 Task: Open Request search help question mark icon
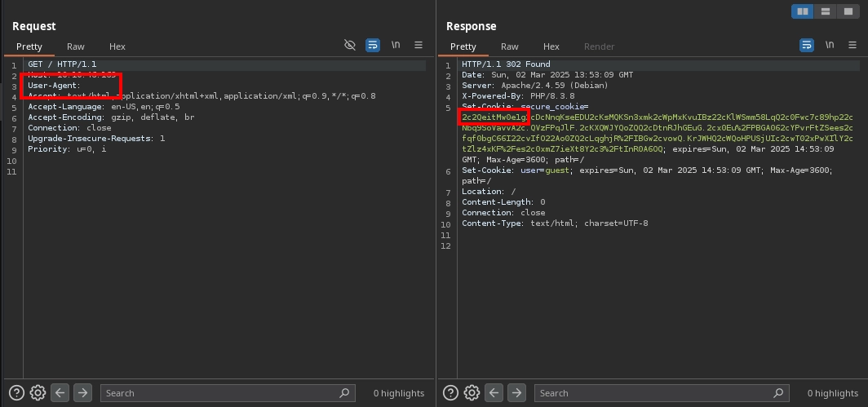[x=16, y=393]
